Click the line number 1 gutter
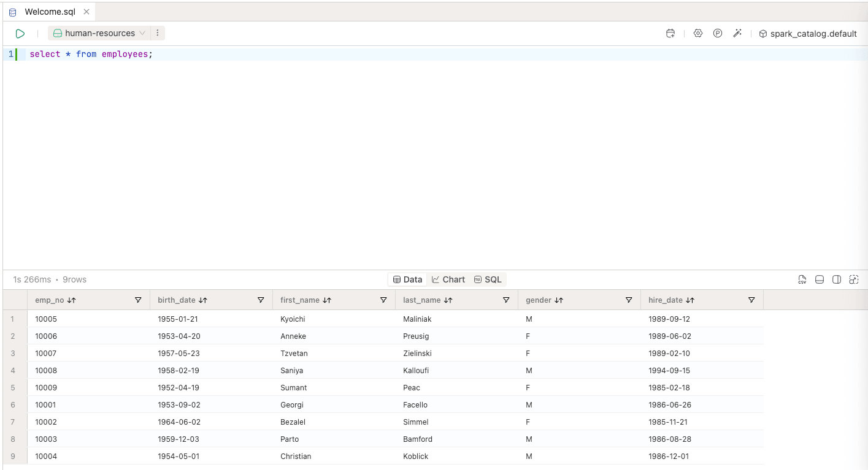 [x=10, y=54]
